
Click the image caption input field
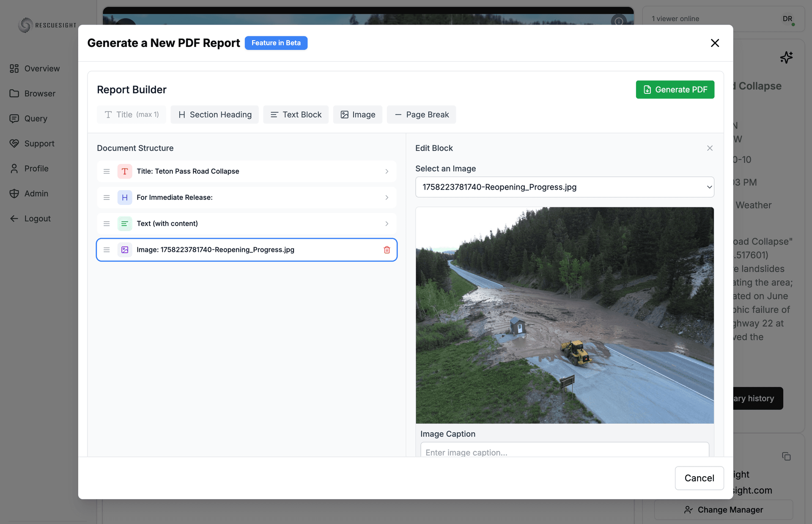pyautogui.click(x=564, y=452)
